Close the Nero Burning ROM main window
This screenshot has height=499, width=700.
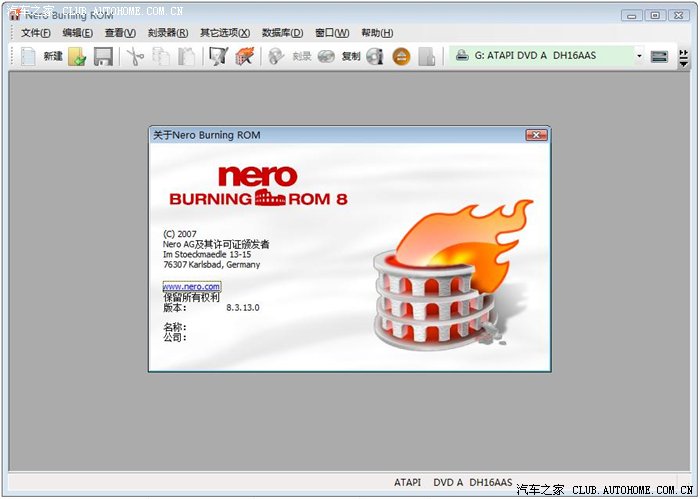679,16
